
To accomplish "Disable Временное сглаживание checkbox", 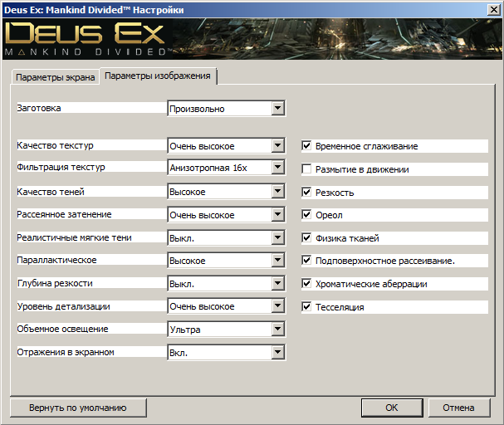I will pos(306,146).
